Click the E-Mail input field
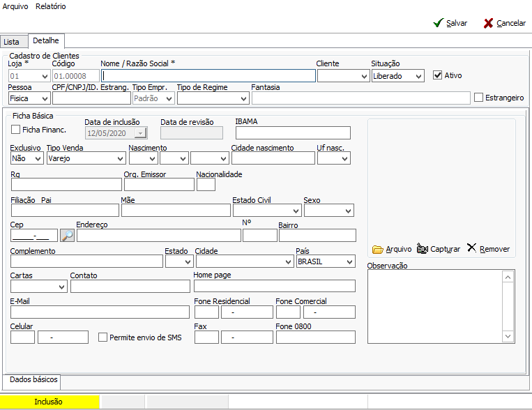This screenshot has height=410, width=532. coord(100,312)
